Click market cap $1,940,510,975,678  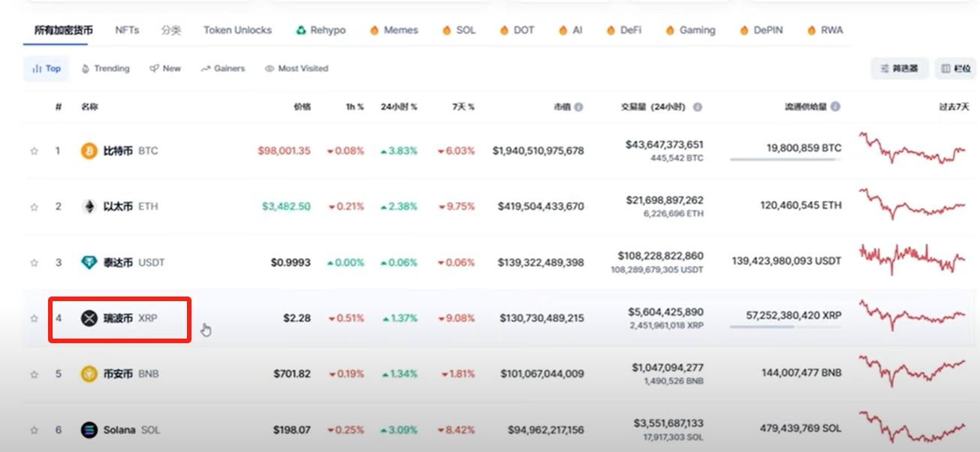pyautogui.click(x=538, y=151)
